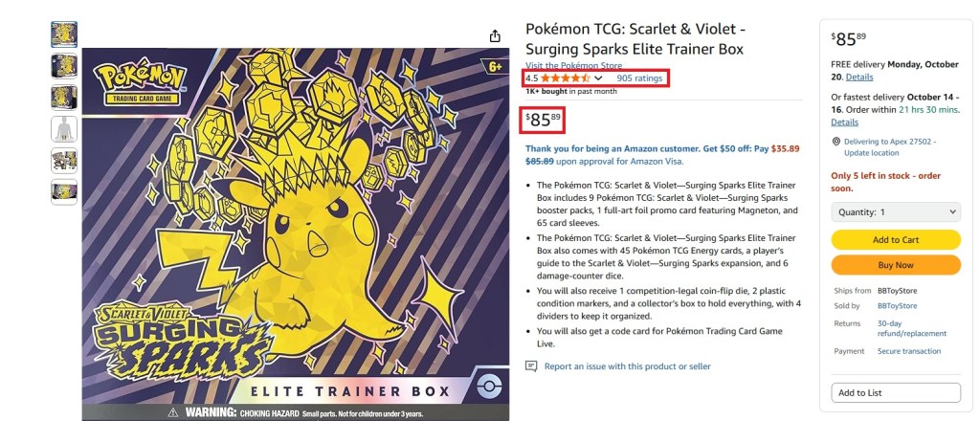
Task: Expand the ratings breakdown chevron
Action: click(x=598, y=78)
